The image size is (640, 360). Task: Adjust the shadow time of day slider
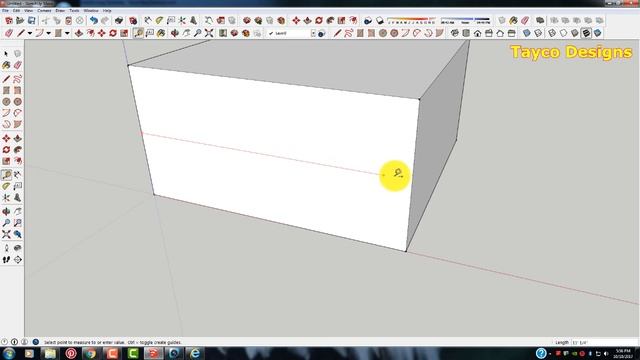coord(465,20)
